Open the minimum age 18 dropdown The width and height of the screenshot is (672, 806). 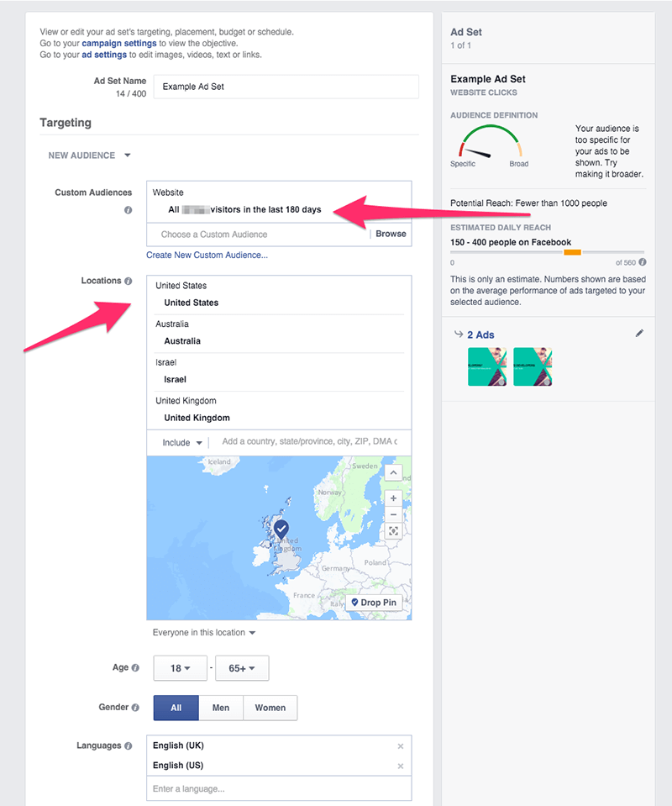181,669
